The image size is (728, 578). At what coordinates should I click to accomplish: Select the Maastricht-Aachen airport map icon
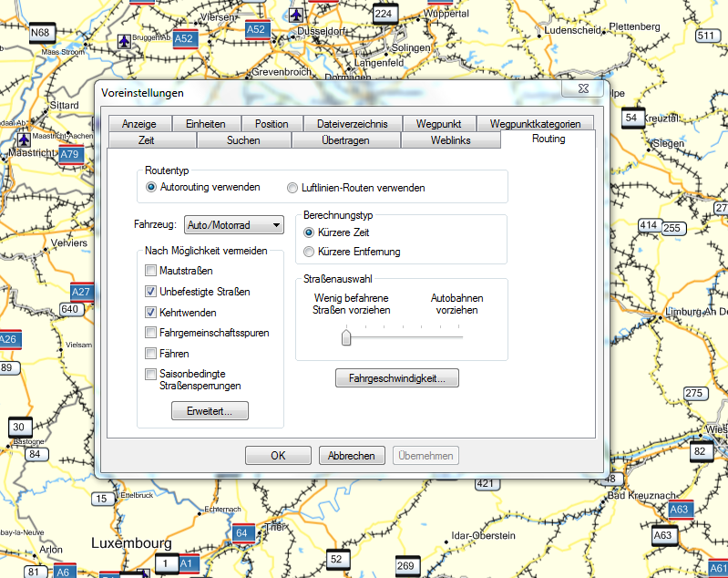pos(25,139)
